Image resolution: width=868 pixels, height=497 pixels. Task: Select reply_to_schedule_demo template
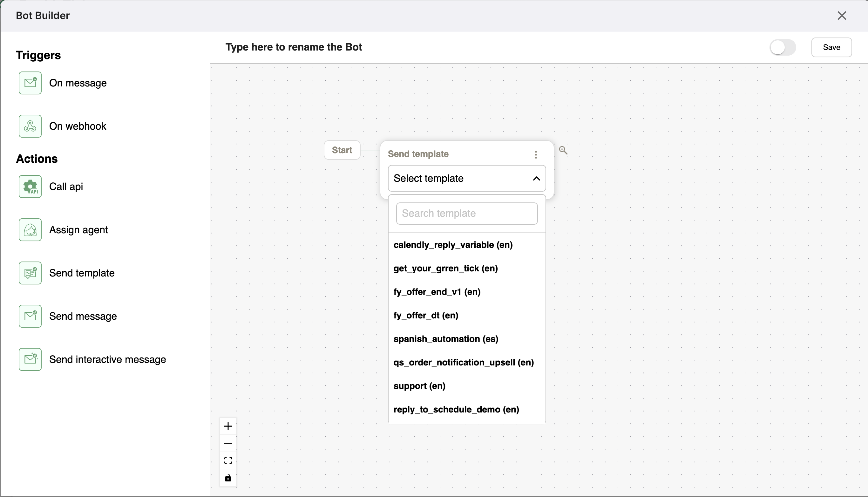(x=456, y=409)
